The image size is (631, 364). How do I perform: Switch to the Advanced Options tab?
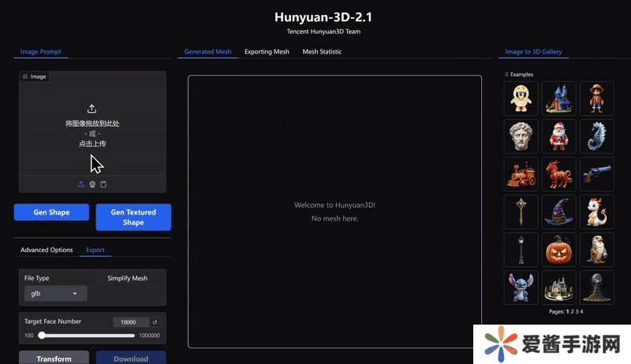(47, 250)
